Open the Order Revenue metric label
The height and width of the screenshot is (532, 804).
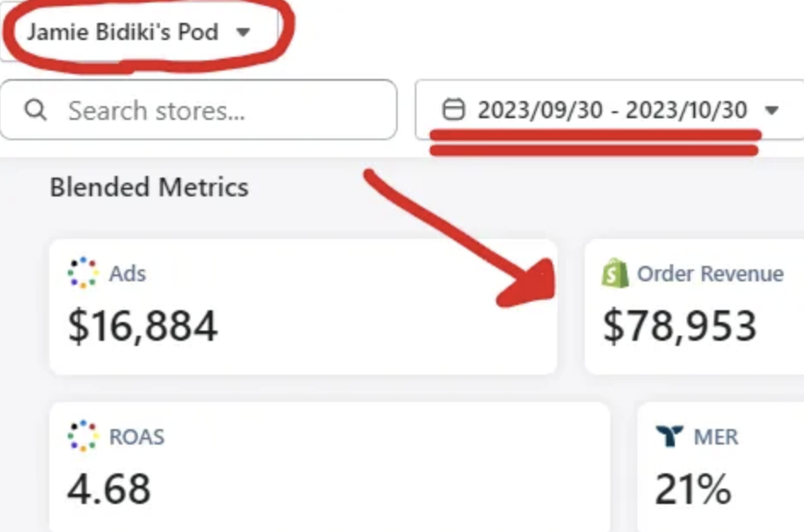click(x=711, y=274)
